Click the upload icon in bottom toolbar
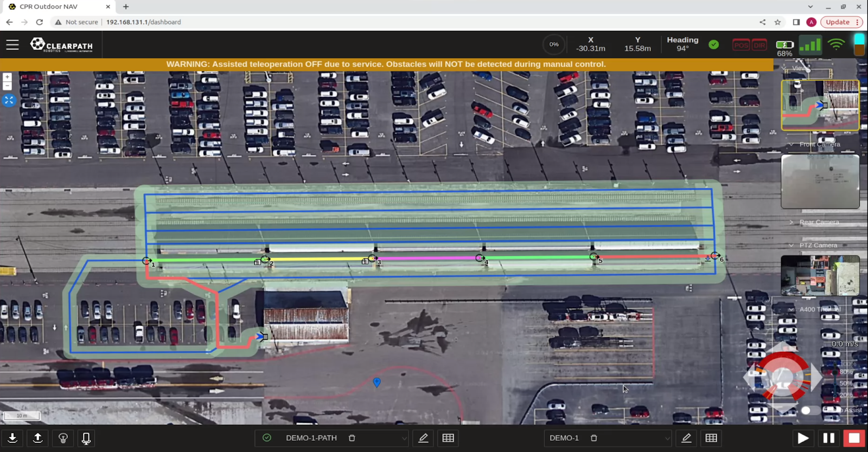Image resolution: width=868 pixels, height=452 pixels. 38,438
